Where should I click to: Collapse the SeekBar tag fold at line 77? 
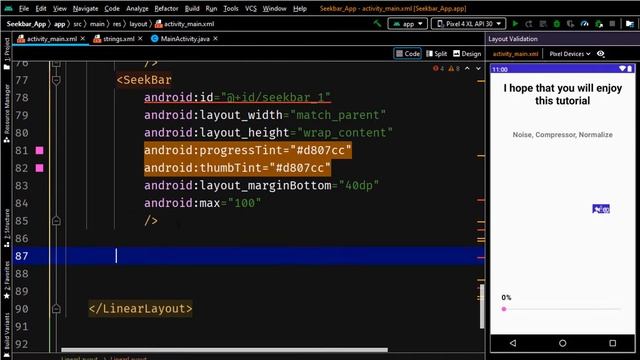[x=56, y=80]
